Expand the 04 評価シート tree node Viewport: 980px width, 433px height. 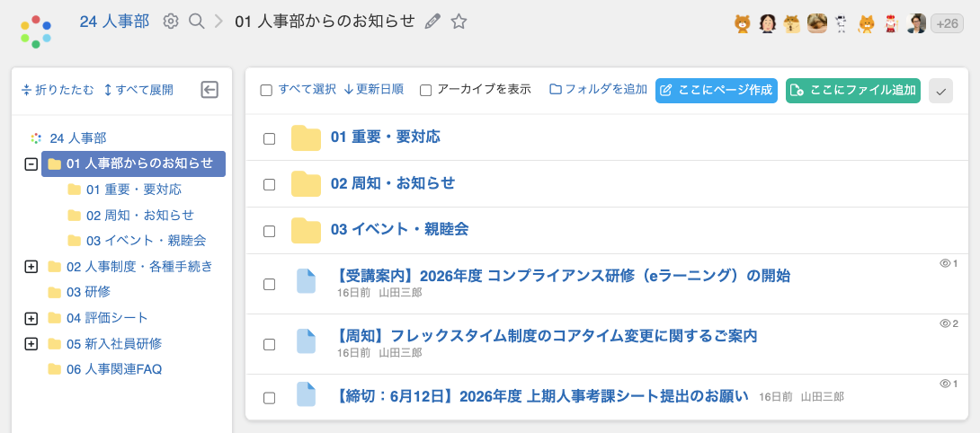[30, 318]
